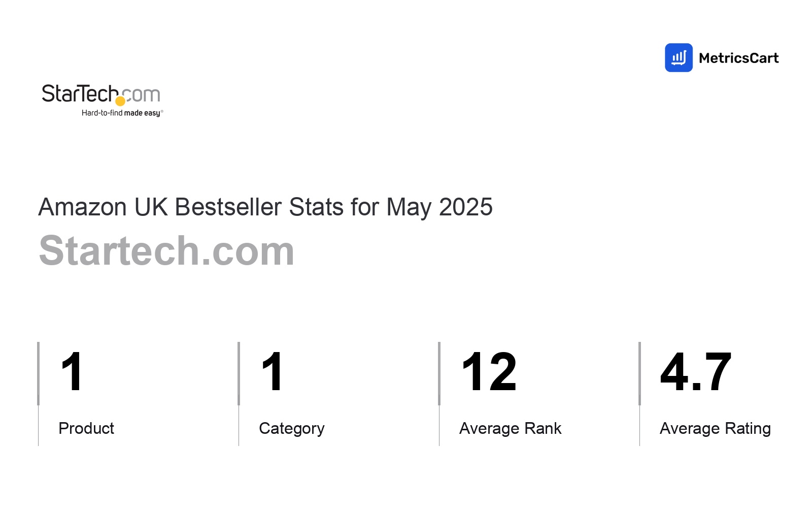Click the Average Rating value 4.7

(x=696, y=372)
